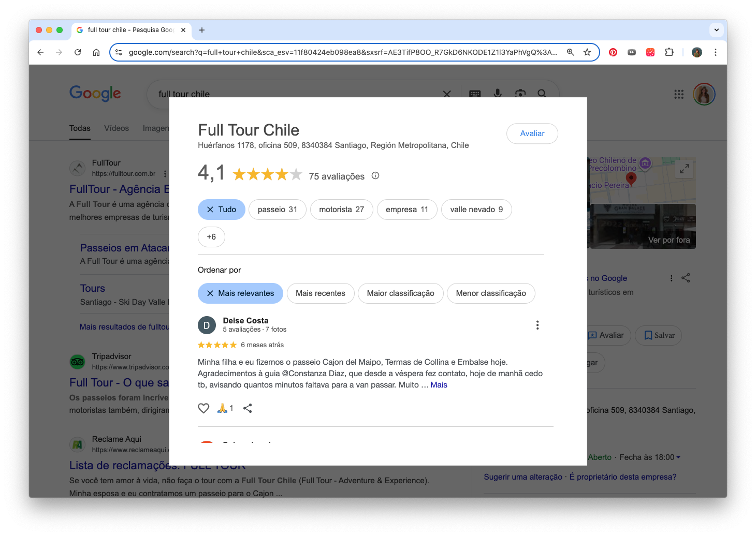
Task: Open three-dot options menu for Deise Costa's review
Action: (537, 325)
